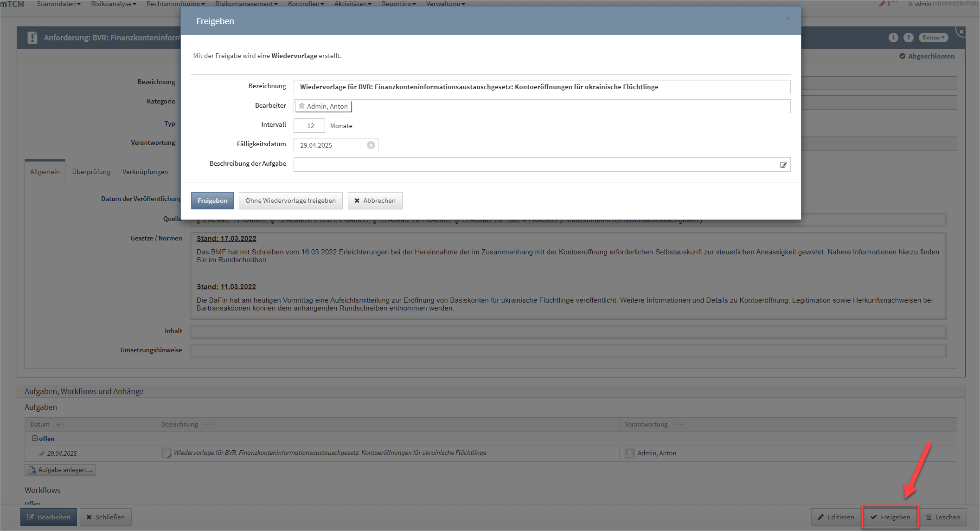The image size is (980, 531).
Task: Open editor for Beschreibung der Aufgabe
Action: 783,165
